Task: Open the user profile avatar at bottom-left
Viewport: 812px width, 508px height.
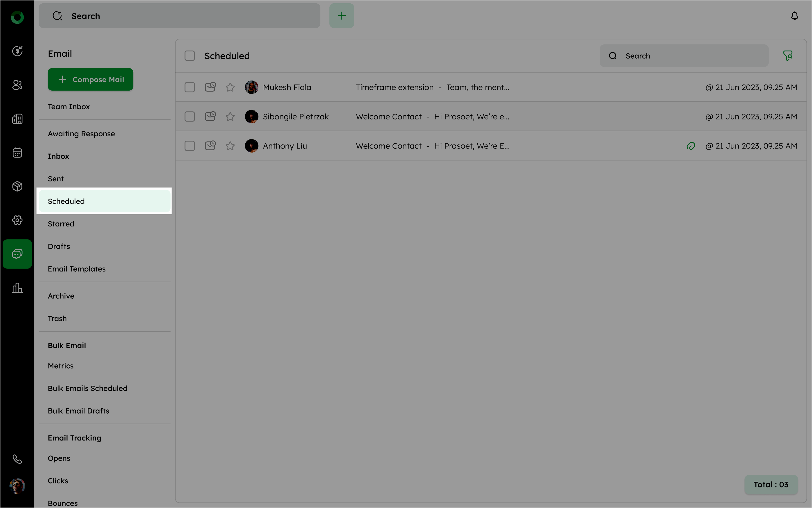Action: pyautogui.click(x=17, y=486)
